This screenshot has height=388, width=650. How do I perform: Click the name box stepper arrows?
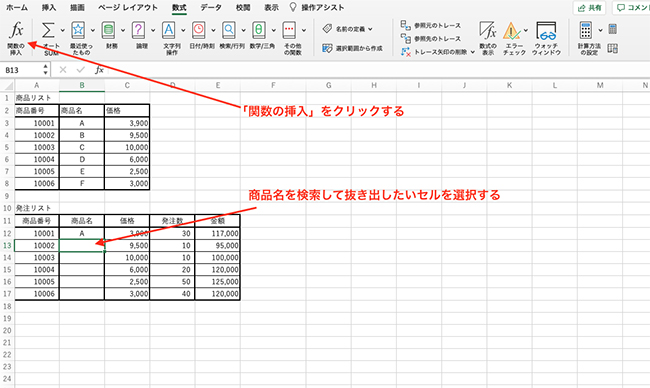[x=45, y=70]
